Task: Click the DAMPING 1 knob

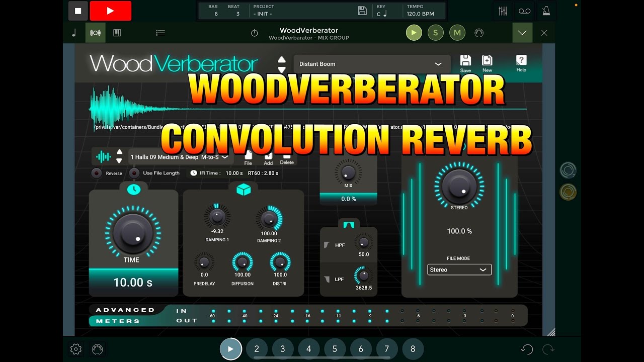Action: coord(217,217)
